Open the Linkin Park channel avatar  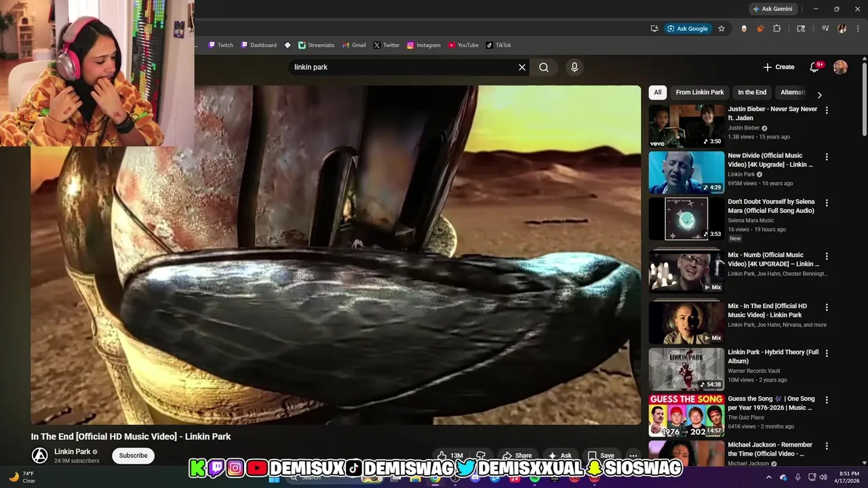[40, 455]
